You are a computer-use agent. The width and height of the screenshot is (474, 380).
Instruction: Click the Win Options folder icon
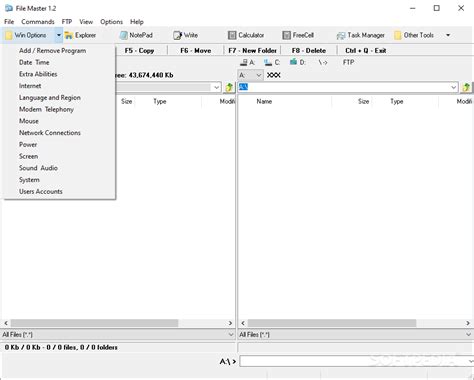9,35
